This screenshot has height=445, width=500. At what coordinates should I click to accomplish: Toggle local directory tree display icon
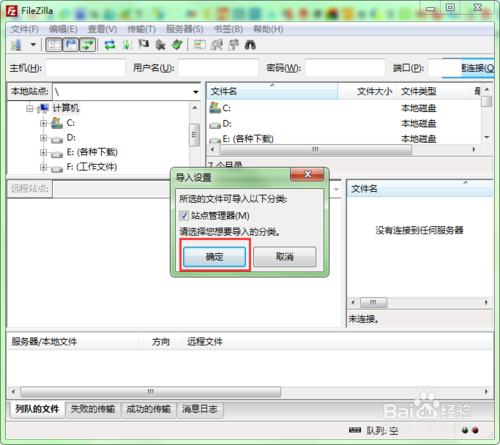71,45
